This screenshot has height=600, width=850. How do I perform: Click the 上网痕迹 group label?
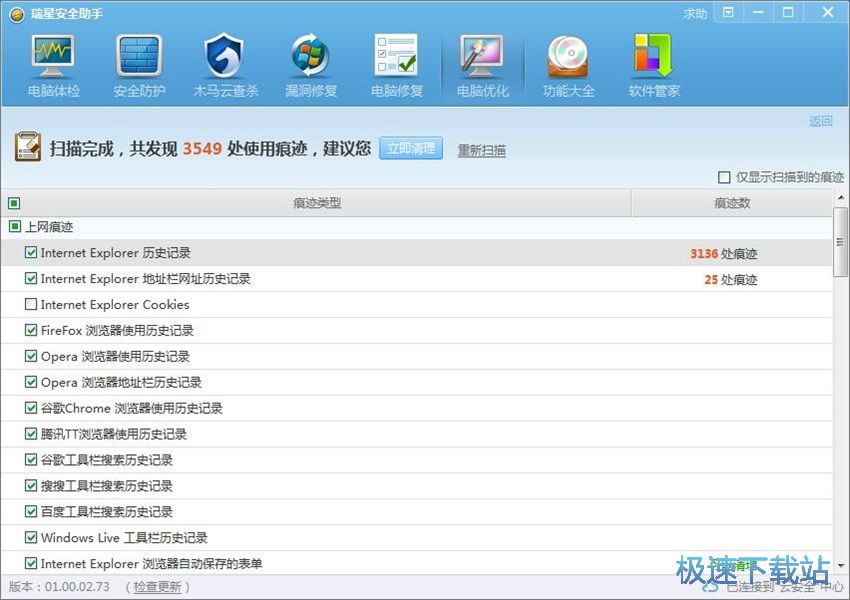[x=49, y=227]
